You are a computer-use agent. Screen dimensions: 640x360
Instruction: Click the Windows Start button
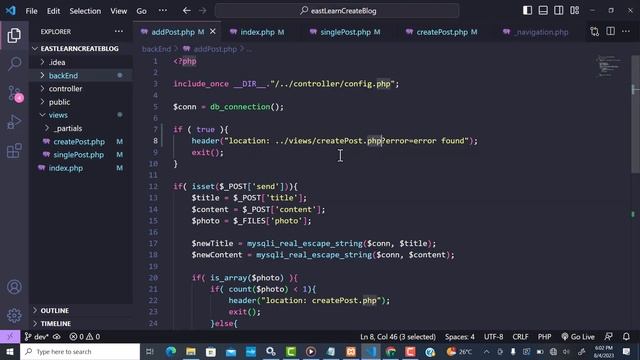(x=10, y=351)
